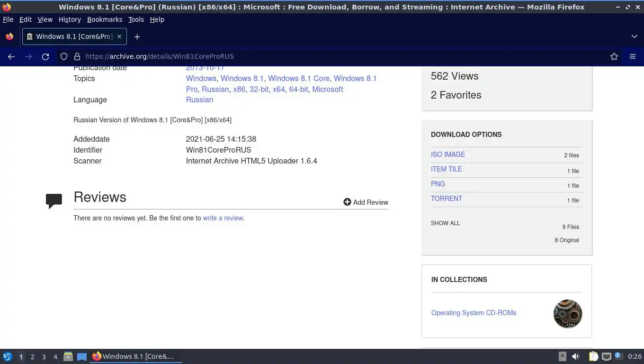
Task: Open the 'Microsoft' topic link
Action: tap(328, 89)
